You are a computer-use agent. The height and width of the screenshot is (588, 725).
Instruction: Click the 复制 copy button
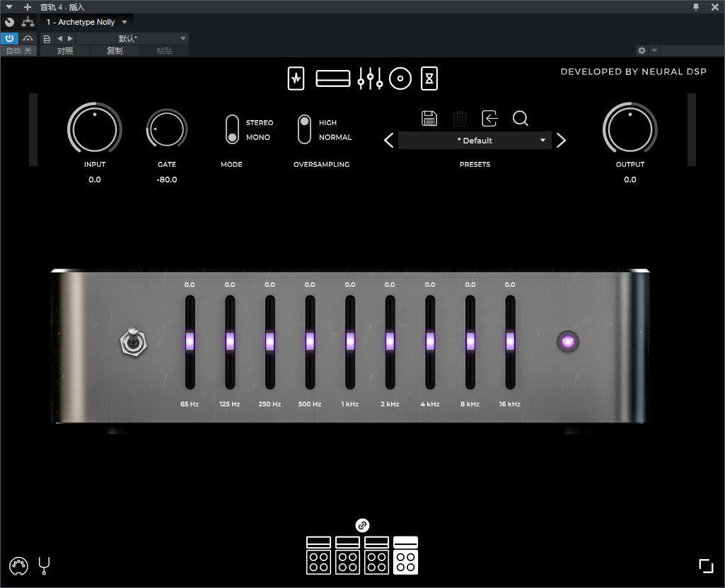[115, 51]
